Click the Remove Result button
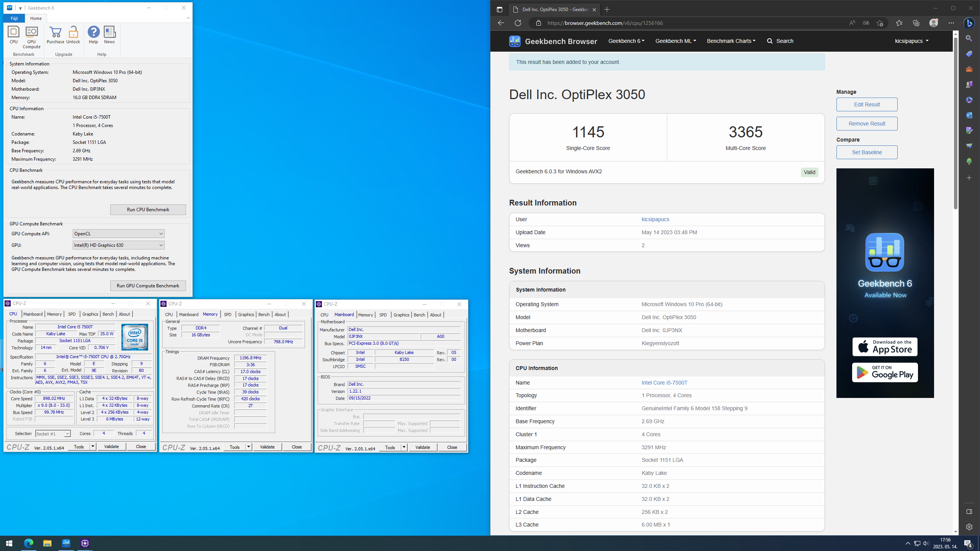 pos(867,124)
